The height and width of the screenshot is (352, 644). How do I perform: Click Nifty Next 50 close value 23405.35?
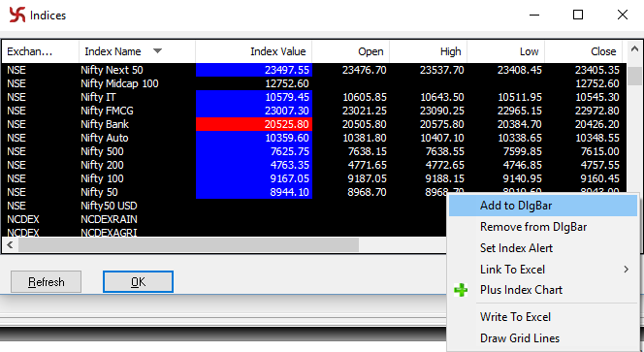tap(597, 70)
